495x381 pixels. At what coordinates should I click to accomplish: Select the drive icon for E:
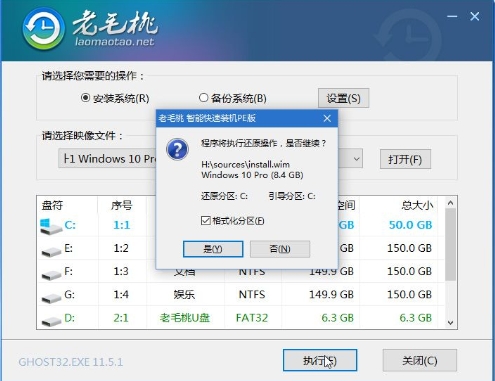click(x=51, y=252)
